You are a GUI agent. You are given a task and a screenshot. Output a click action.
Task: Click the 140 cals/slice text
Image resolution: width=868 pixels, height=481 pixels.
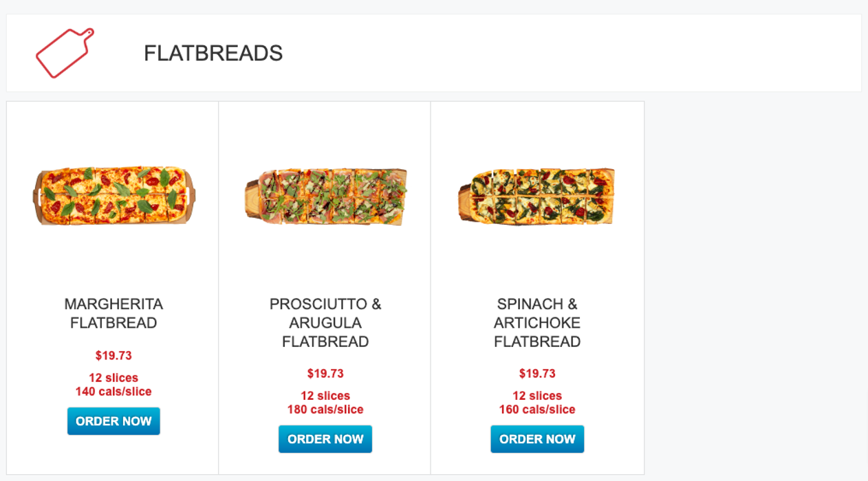(113, 392)
